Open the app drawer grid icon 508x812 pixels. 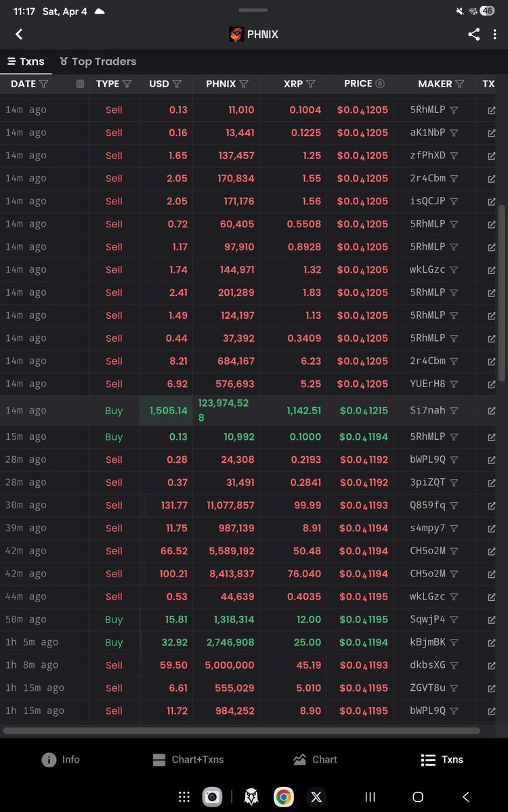tap(184, 796)
